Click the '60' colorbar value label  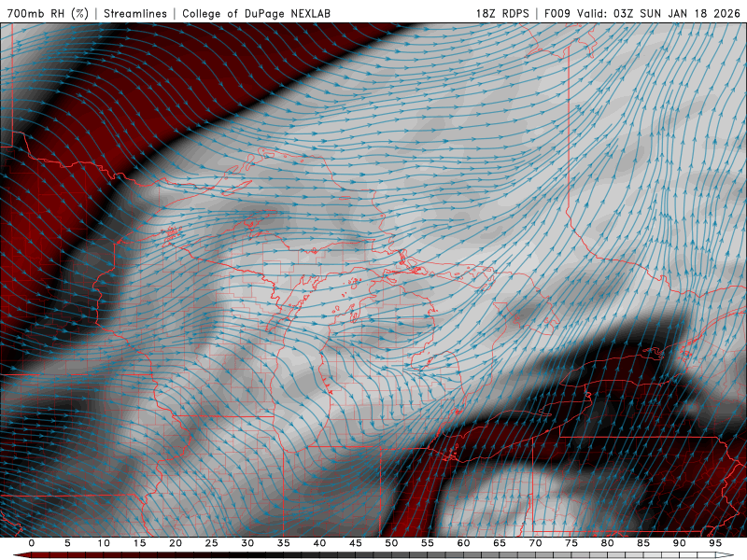point(463,543)
